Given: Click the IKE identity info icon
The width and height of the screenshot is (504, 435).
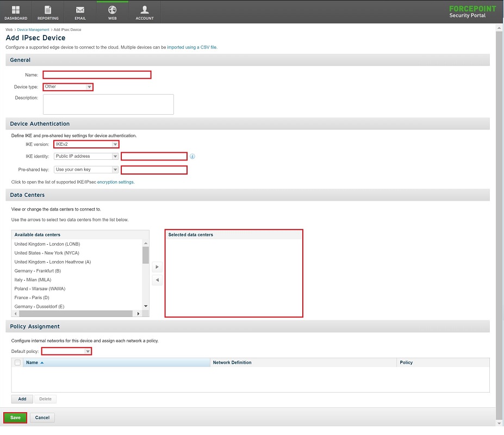Looking at the screenshot, I should click(192, 157).
